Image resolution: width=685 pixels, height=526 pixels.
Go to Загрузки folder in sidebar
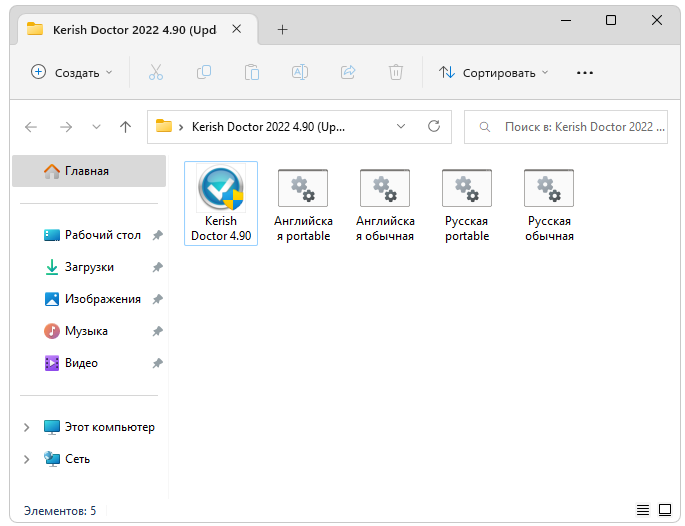[x=89, y=267]
